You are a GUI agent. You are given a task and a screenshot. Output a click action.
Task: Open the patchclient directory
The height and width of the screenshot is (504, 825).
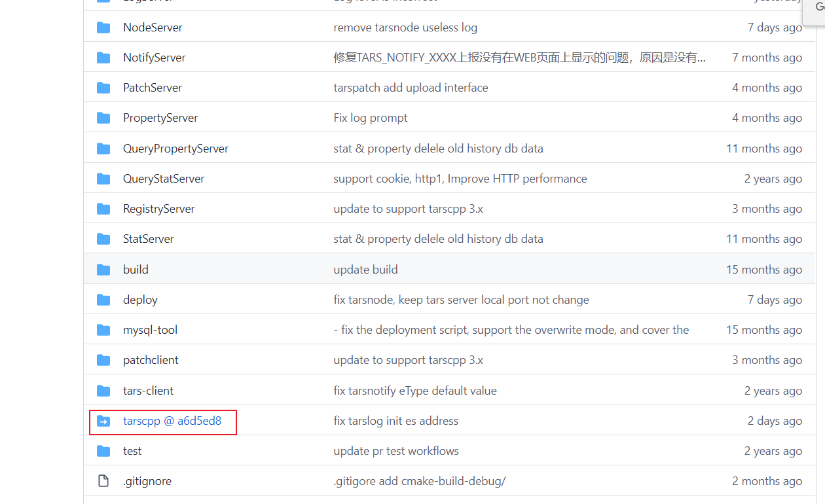point(151,360)
